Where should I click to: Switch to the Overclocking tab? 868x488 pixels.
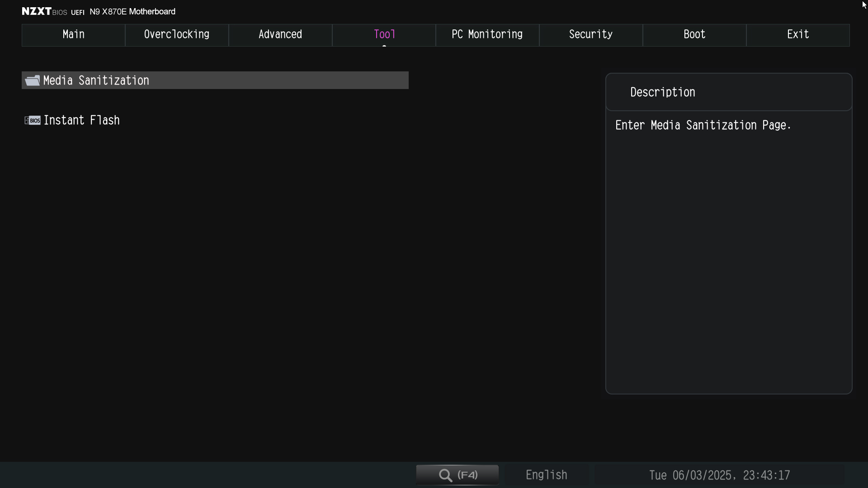tap(177, 35)
